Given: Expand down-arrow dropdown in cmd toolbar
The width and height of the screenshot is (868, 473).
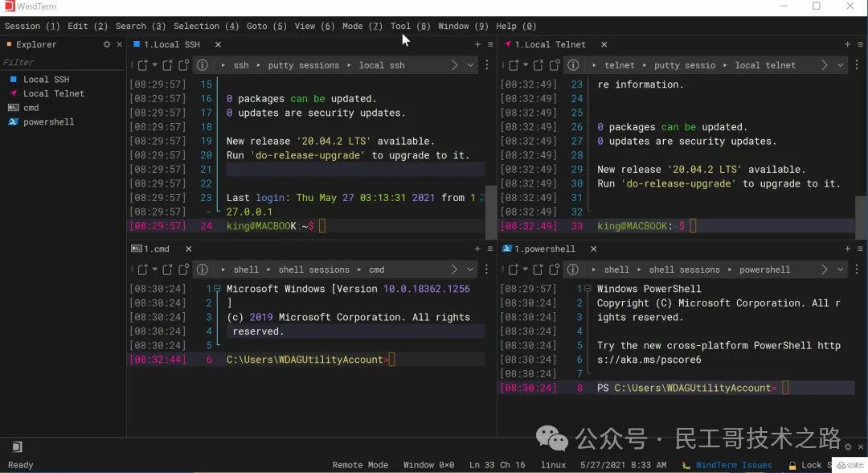Looking at the screenshot, I should point(470,269).
